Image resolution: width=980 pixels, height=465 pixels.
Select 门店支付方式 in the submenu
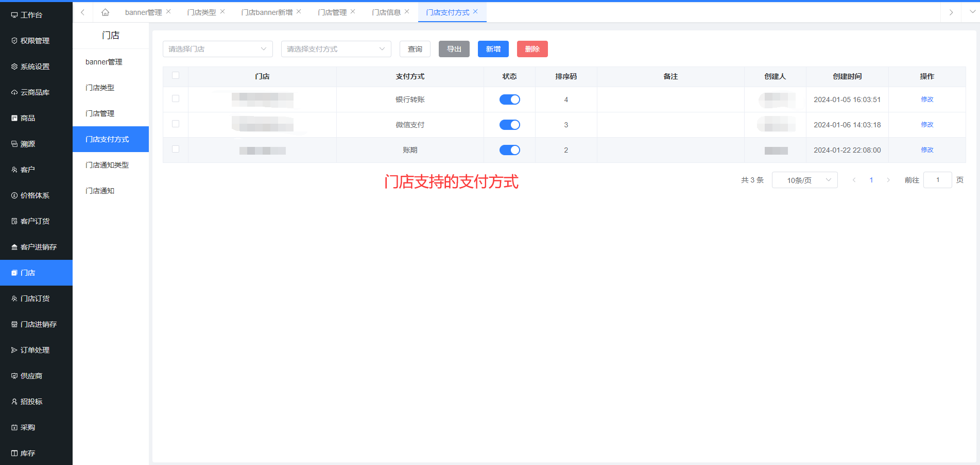111,139
